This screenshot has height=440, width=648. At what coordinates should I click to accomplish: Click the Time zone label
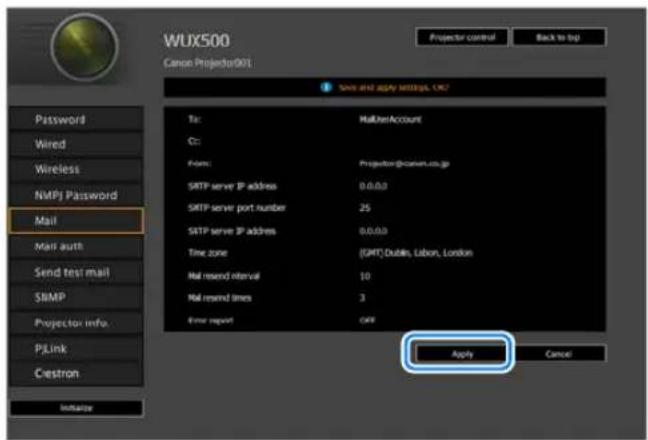(x=207, y=252)
